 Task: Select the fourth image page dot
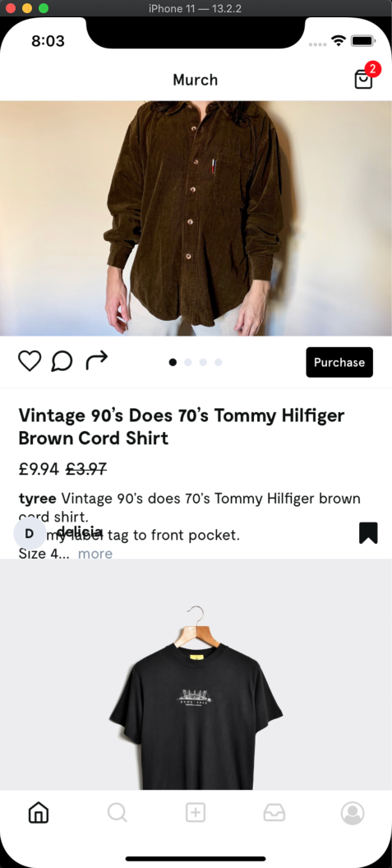219,362
